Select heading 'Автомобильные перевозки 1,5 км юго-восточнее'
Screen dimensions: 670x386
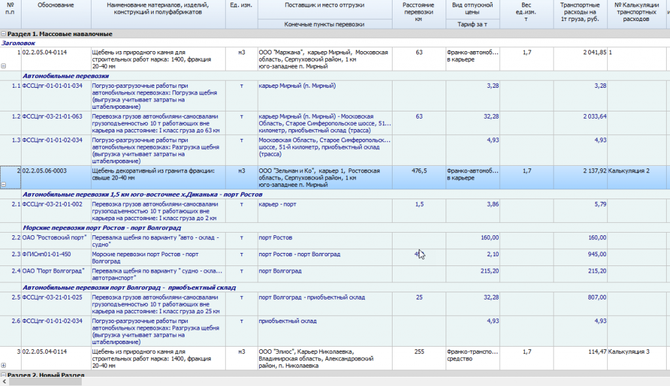(335, 194)
